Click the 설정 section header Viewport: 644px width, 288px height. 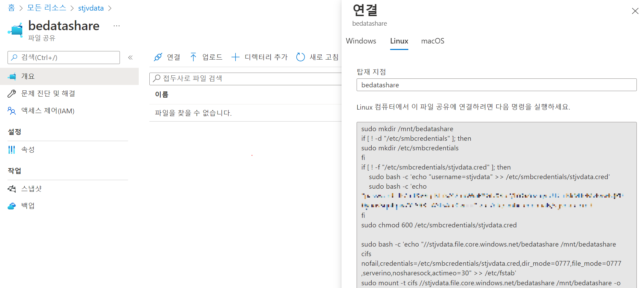(14, 132)
